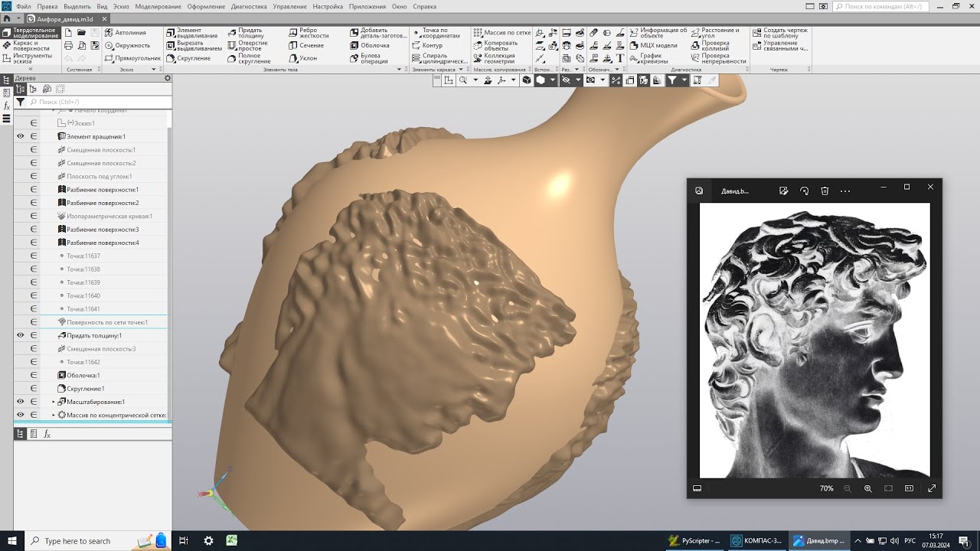This screenshot has width=980, height=551.
Task: Toggle inclusion mark for Оболочка:1 row
Action: [x=34, y=375]
